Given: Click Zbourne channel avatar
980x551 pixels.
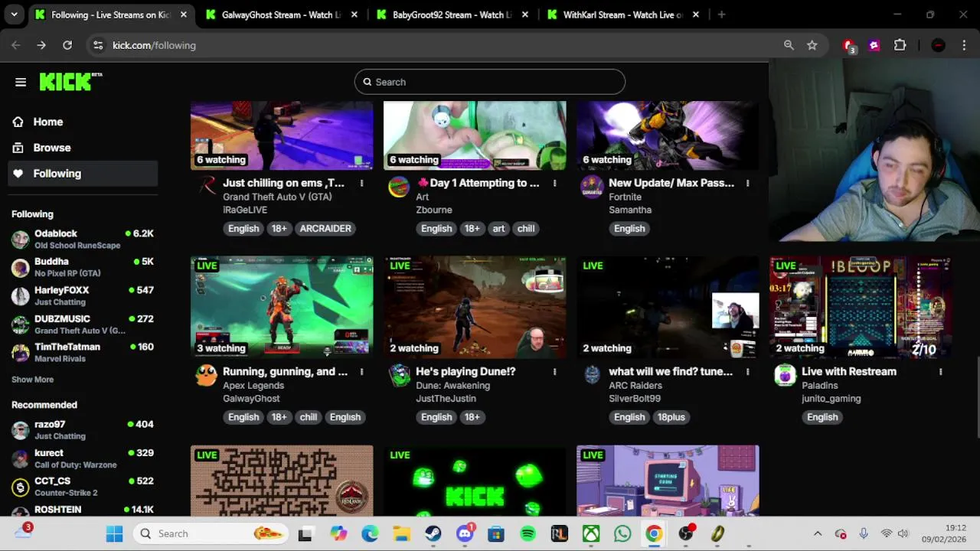Looking at the screenshot, I should click(399, 186).
